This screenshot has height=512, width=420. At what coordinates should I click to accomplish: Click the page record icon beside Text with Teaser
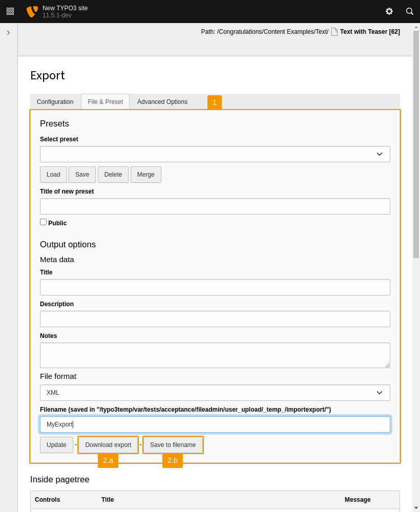pos(334,31)
